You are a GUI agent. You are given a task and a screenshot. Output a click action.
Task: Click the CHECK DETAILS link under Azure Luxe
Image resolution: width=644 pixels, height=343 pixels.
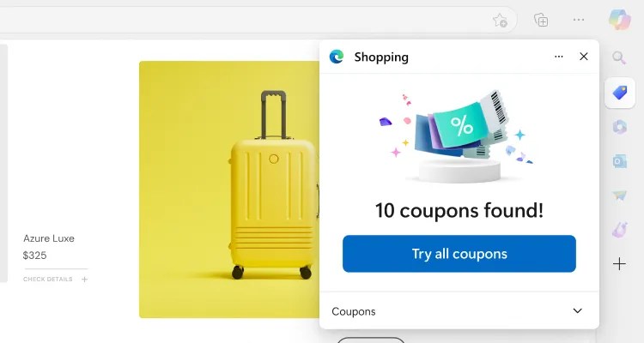47,279
